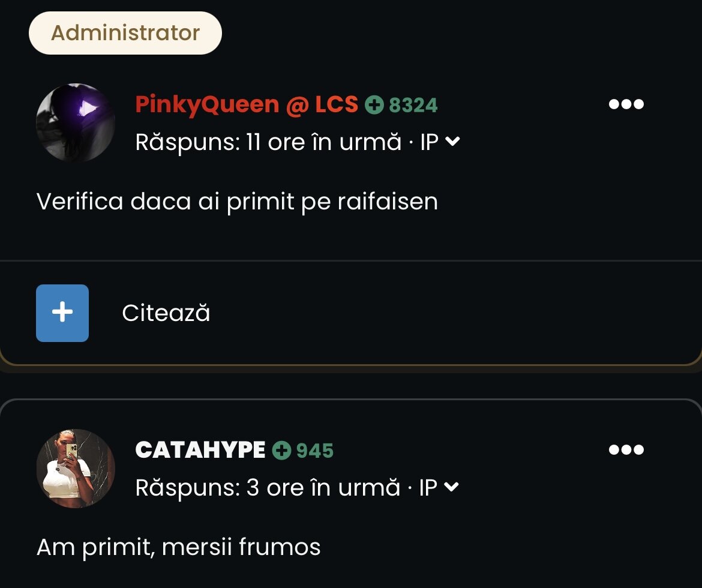Open the options menu on PinkyQueen's post
The width and height of the screenshot is (702, 588).
pos(626,104)
